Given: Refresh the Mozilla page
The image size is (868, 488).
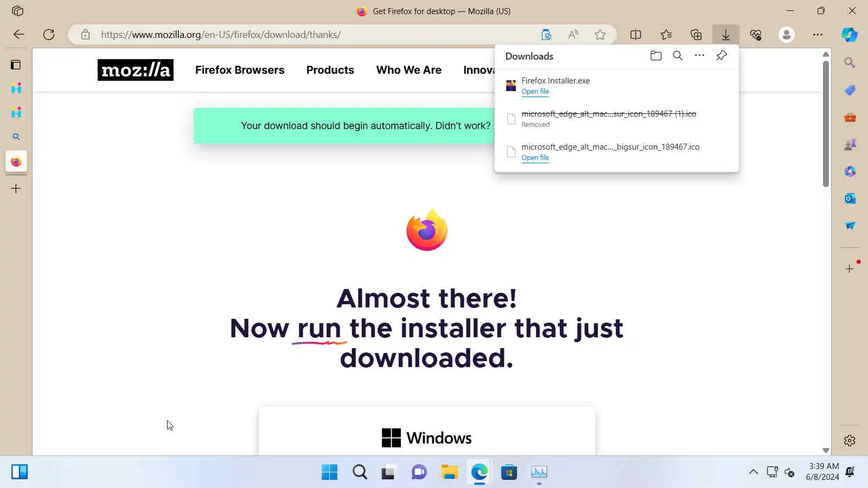Looking at the screenshot, I should pyautogui.click(x=49, y=35).
